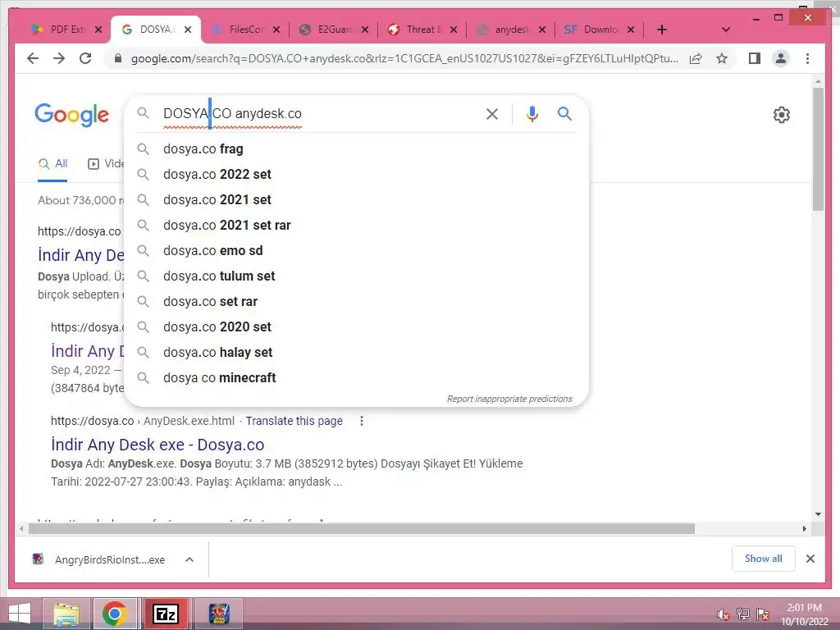Open the network tray icon

coord(742,614)
